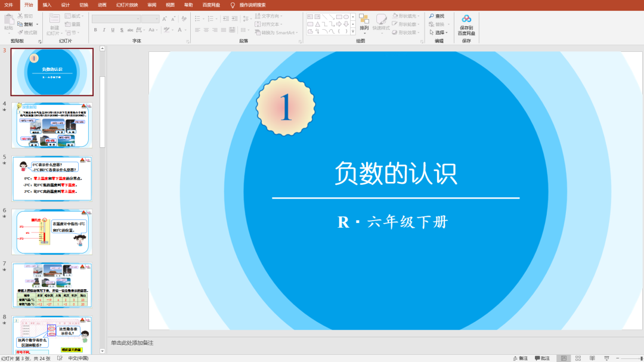644x362 pixels.
Task: Select slide 5 thumbnail in the panel
Action: point(52,178)
